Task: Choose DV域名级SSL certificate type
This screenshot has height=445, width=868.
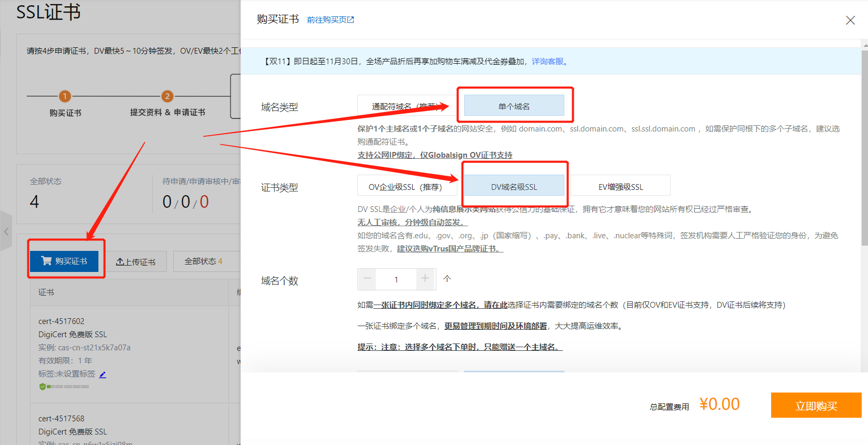Action: [x=514, y=186]
